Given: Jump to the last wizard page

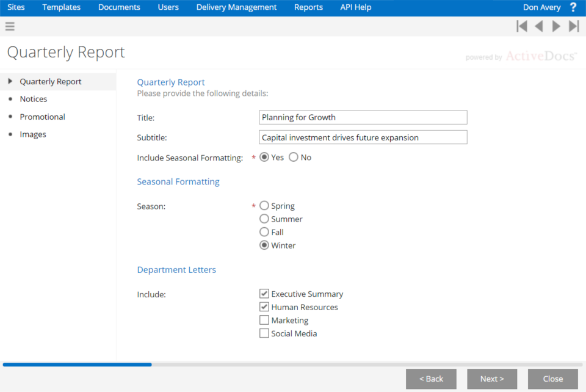Looking at the screenshot, I should point(573,26).
